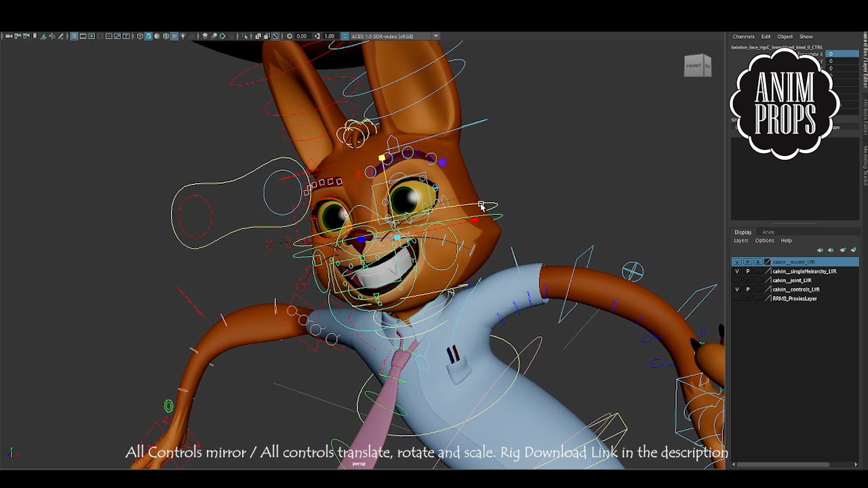Select the calvin__joint_LYR layer
This screenshot has width=868, height=488.
pos(791,280)
